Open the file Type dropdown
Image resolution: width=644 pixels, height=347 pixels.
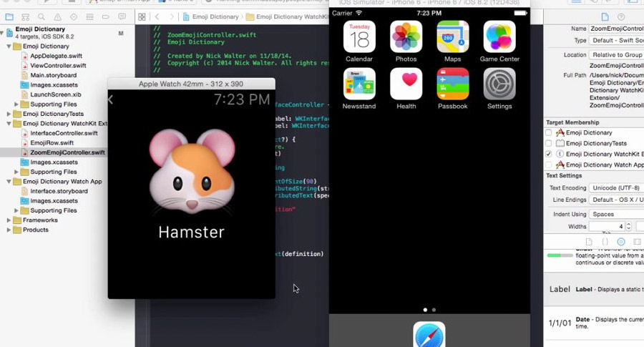click(616, 40)
